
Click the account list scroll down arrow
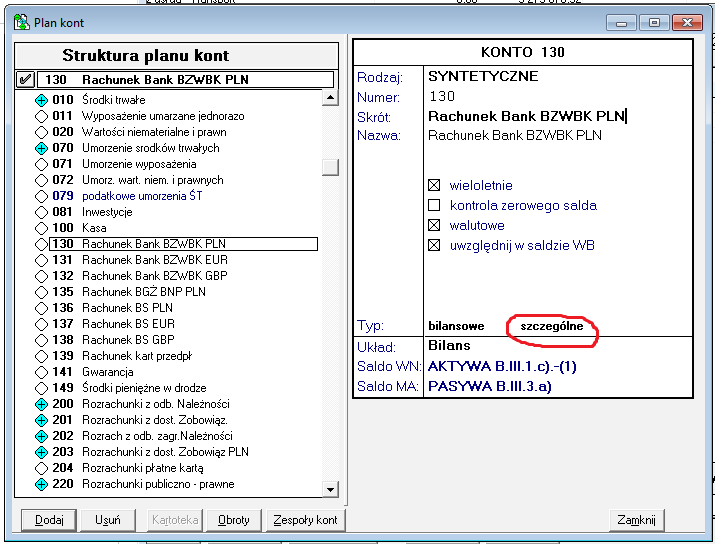[330, 489]
